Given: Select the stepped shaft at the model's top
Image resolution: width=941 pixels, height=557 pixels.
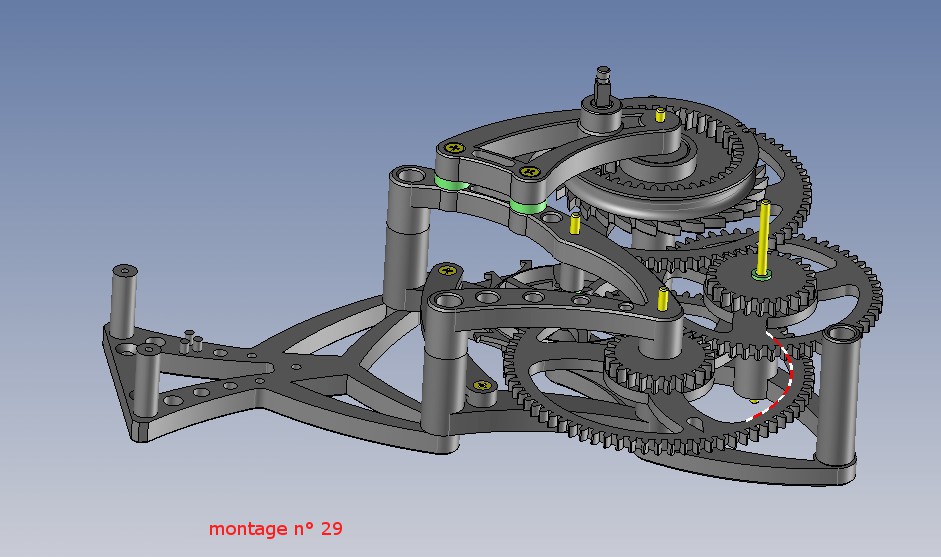Looking at the screenshot, I should point(603,86).
